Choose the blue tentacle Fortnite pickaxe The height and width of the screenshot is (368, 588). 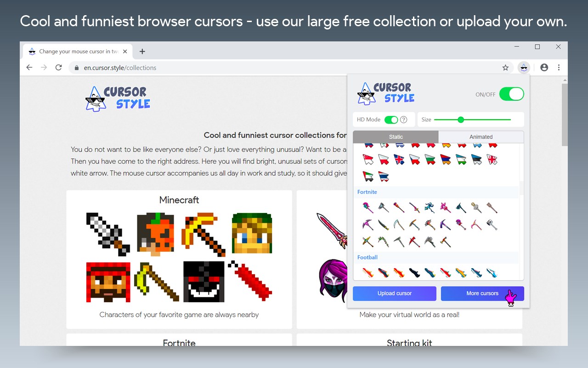point(430,207)
